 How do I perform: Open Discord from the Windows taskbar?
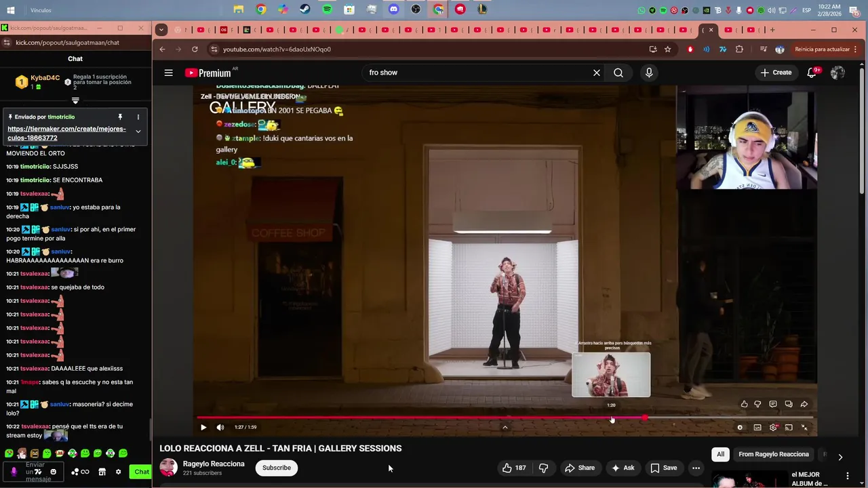[393, 9]
